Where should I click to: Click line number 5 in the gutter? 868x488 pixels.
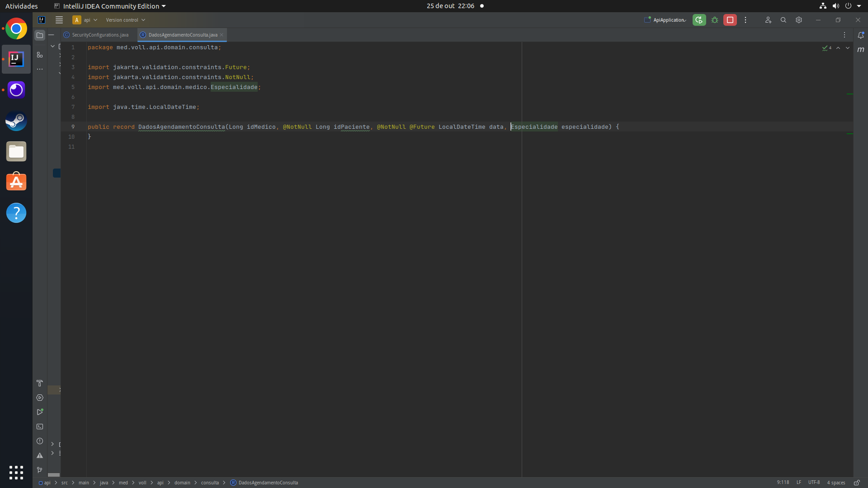(x=73, y=87)
